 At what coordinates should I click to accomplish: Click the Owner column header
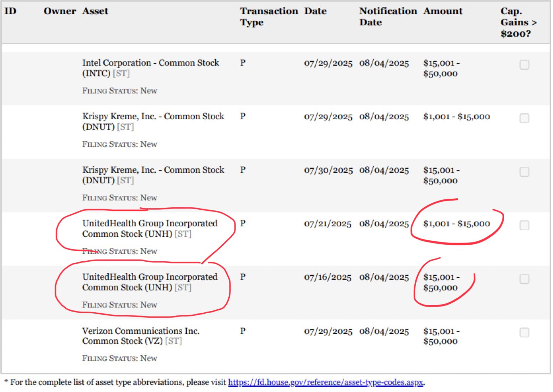coord(60,11)
